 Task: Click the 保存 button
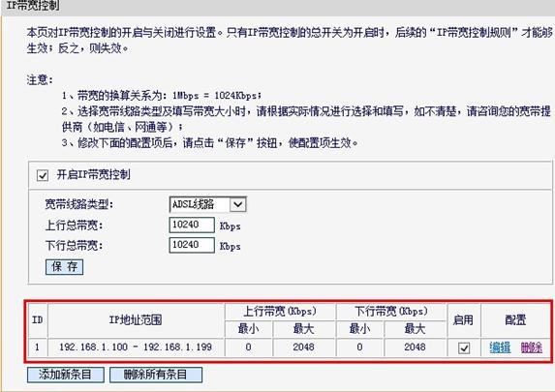(x=65, y=267)
